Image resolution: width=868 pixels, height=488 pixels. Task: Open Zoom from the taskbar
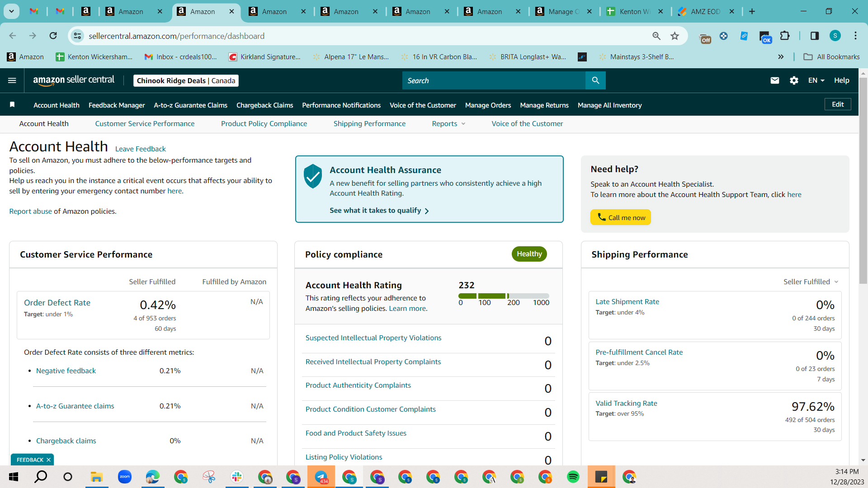(124, 477)
